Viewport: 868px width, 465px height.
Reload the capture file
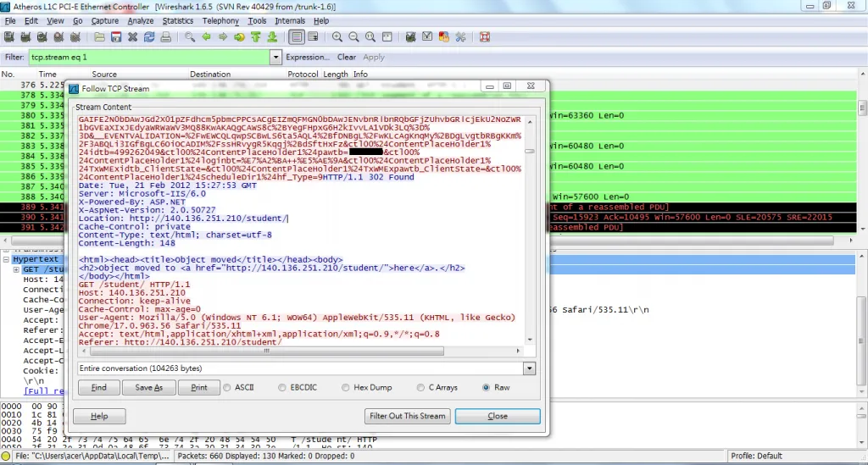tap(149, 37)
